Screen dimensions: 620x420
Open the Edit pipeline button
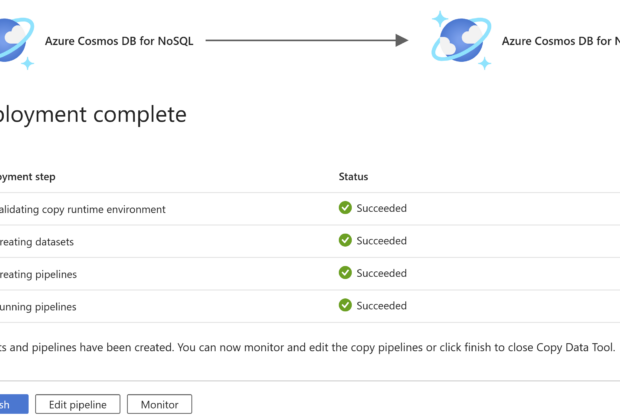click(78, 404)
